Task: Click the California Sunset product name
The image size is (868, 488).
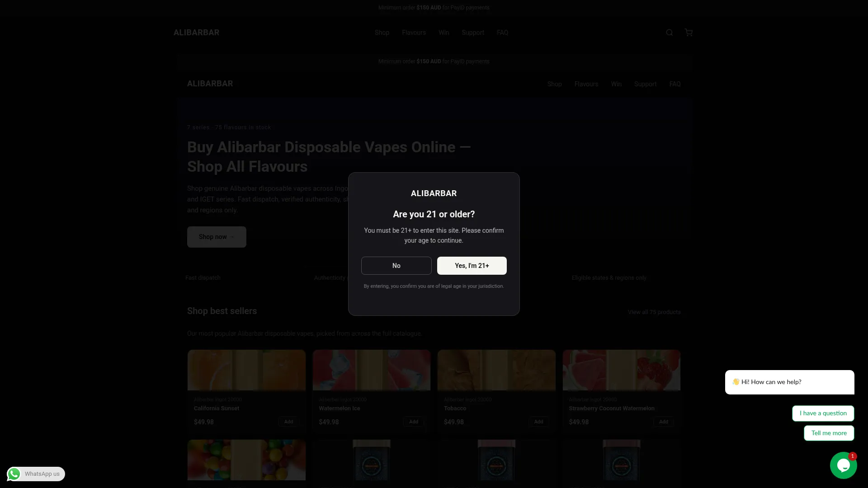Action: [217, 408]
